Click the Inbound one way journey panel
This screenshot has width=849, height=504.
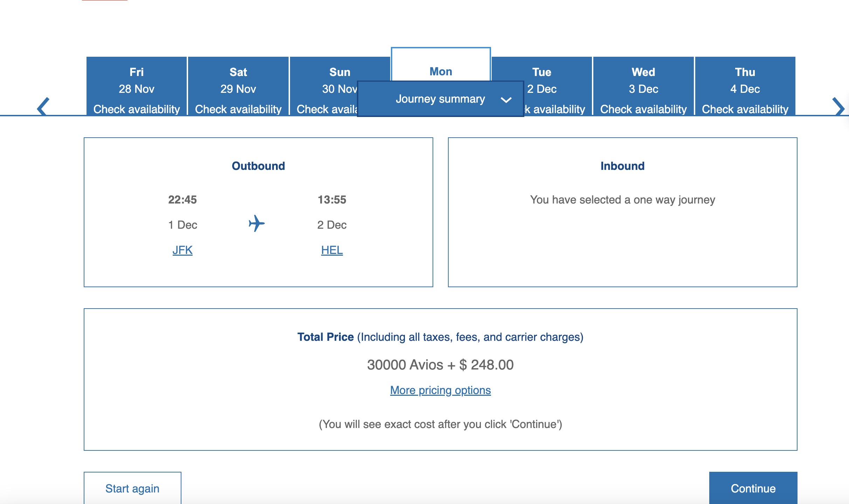pos(622,212)
